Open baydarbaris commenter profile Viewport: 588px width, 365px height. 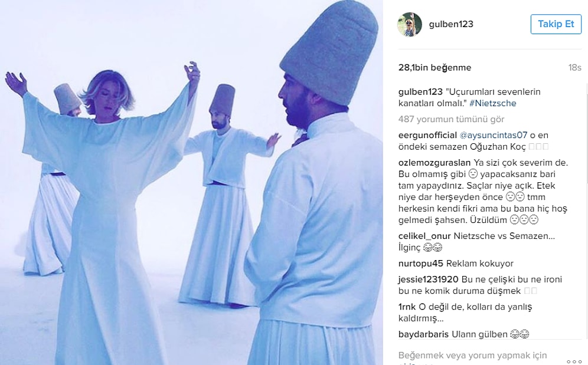point(423,334)
